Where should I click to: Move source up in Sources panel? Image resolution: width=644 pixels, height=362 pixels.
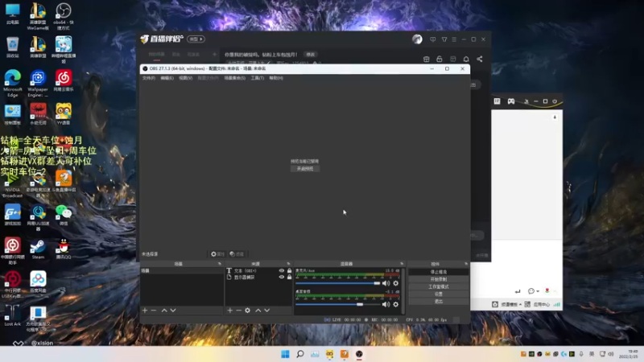(x=258, y=311)
